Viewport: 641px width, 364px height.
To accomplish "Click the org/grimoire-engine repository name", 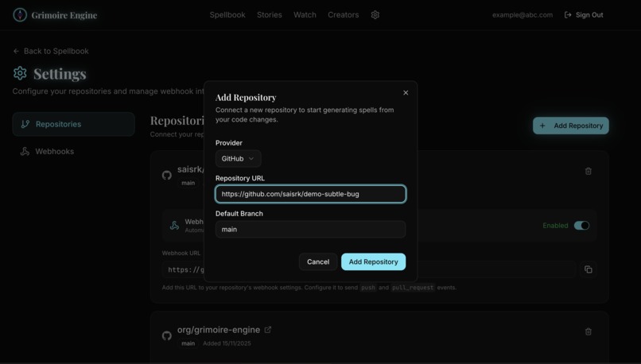I will (218, 330).
